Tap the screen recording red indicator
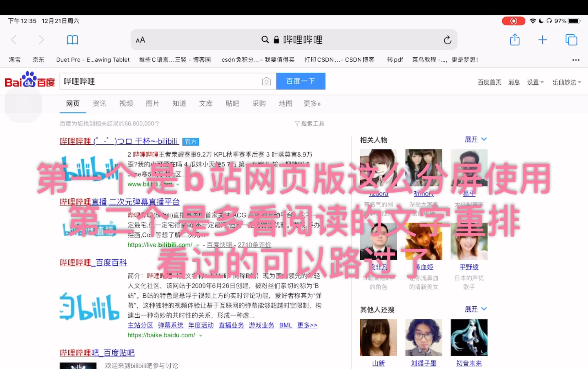This screenshot has height=369, width=588. [513, 21]
